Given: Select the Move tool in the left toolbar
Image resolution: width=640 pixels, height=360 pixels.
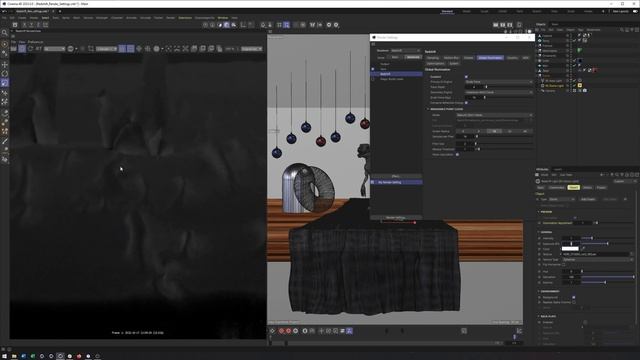Looking at the screenshot, I should pyautogui.click(x=4, y=64).
